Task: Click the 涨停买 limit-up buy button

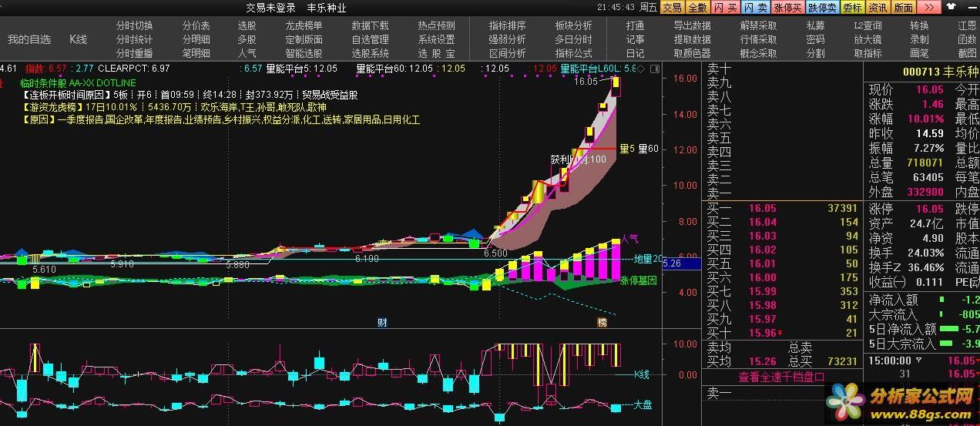Action: click(788, 7)
